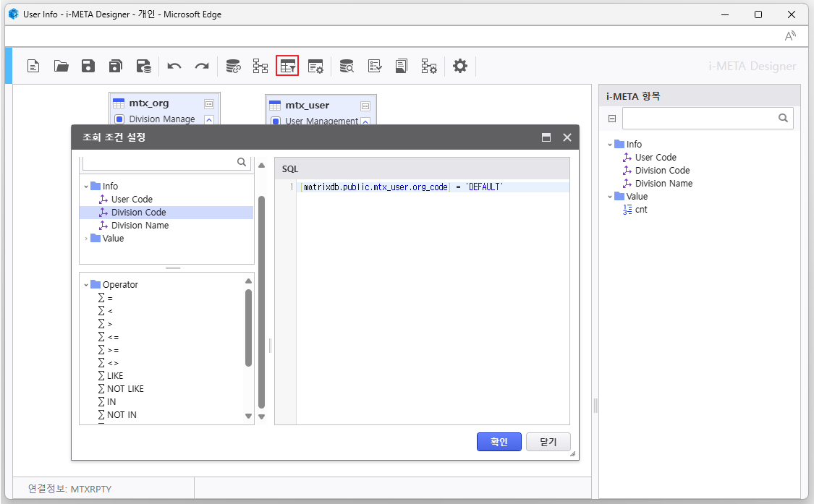Click the mtx_user table menu icon
Screen dimensions: 814x504
pyautogui.click(x=365, y=106)
